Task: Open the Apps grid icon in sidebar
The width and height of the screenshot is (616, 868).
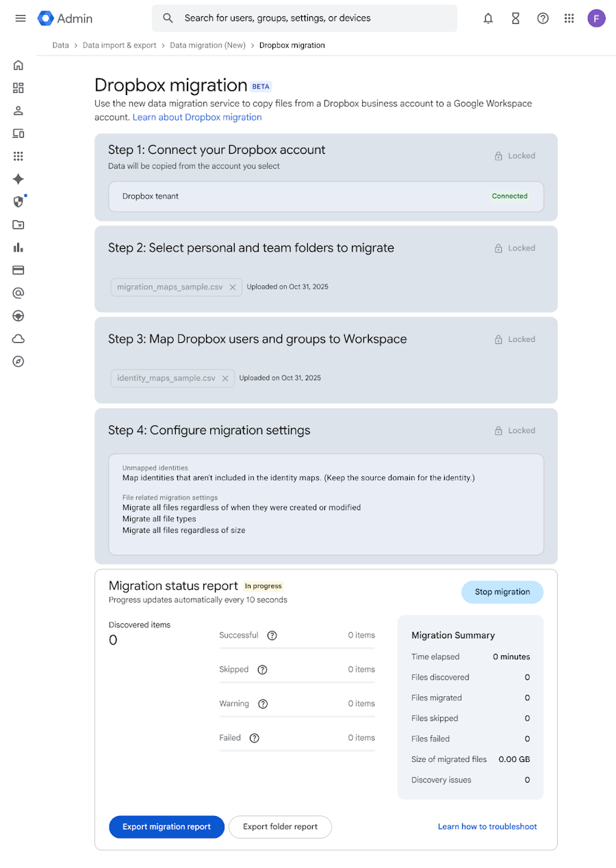Action: [x=18, y=156]
